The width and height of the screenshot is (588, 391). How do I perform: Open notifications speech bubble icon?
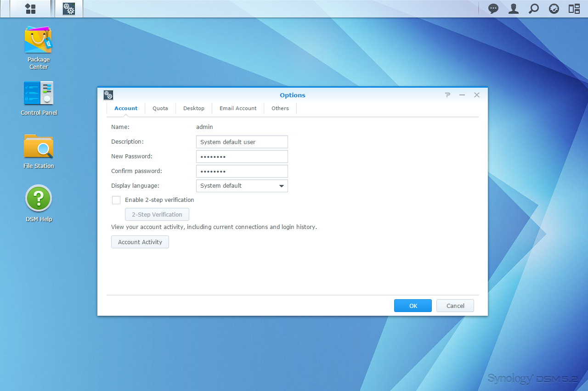493,9
